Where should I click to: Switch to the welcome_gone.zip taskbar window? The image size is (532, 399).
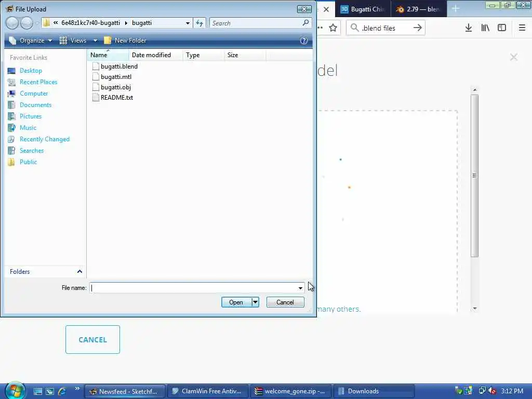[291, 391]
